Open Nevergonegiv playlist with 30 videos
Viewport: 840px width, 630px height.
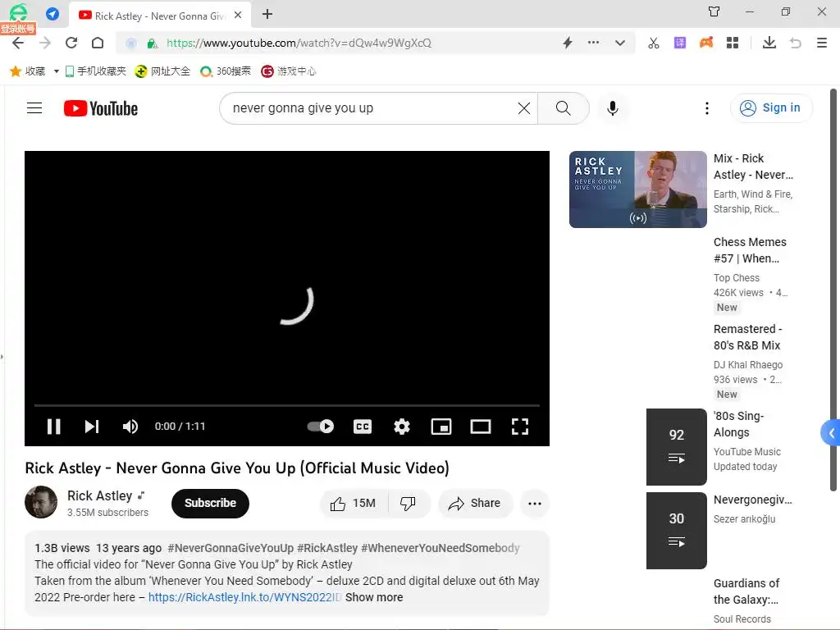click(x=677, y=531)
